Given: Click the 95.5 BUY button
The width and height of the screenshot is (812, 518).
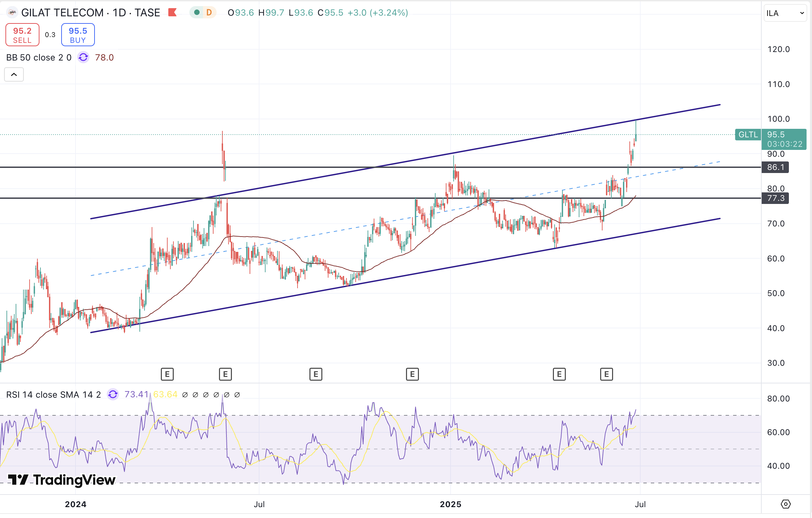Looking at the screenshot, I should [x=78, y=35].
